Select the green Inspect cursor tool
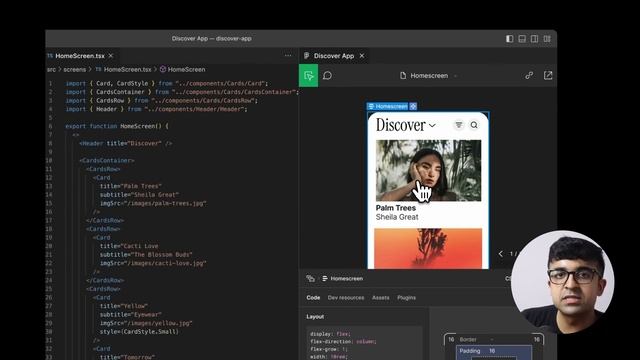Viewport: 640px width, 360px height. point(309,76)
